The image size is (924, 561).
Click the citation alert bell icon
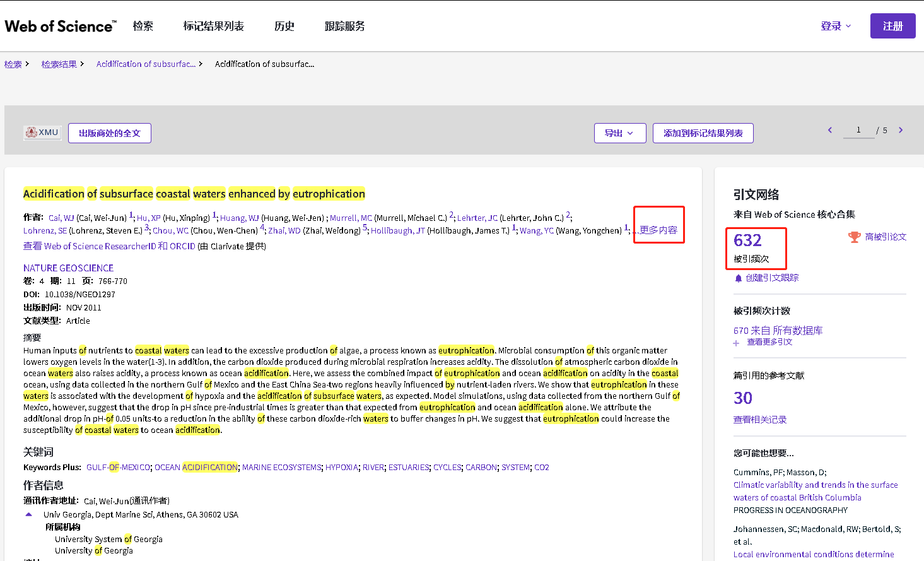pos(739,278)
